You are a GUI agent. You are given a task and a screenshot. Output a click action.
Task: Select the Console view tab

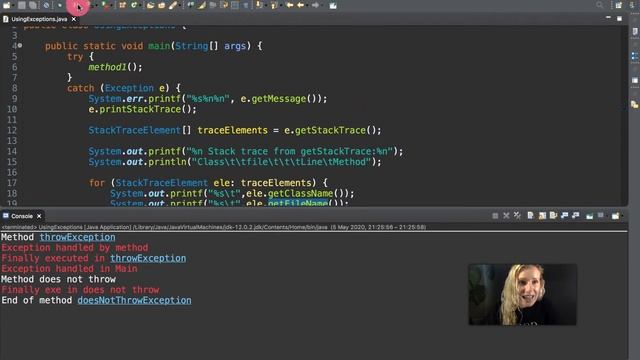coord(22,216)
